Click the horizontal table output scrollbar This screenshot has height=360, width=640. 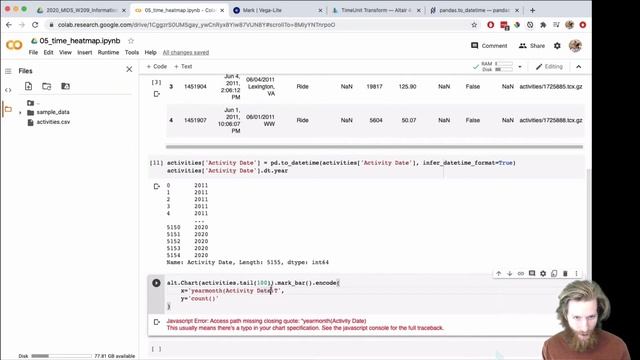tap(374, 147)
